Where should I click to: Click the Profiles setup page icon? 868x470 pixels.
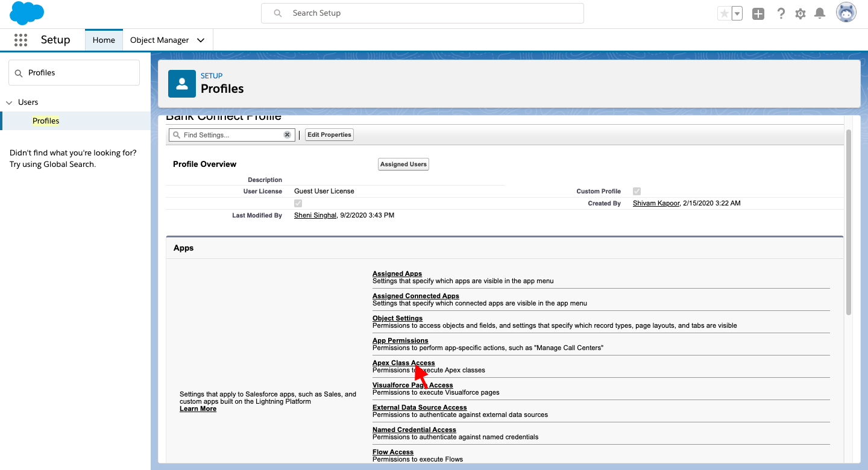[182, 84]
